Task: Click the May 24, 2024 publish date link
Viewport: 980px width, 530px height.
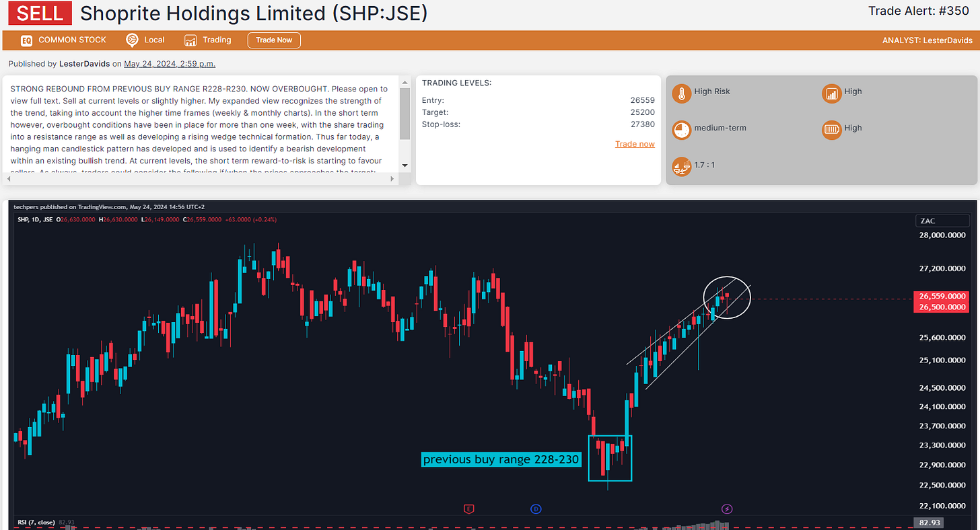Action: [170, 64]
